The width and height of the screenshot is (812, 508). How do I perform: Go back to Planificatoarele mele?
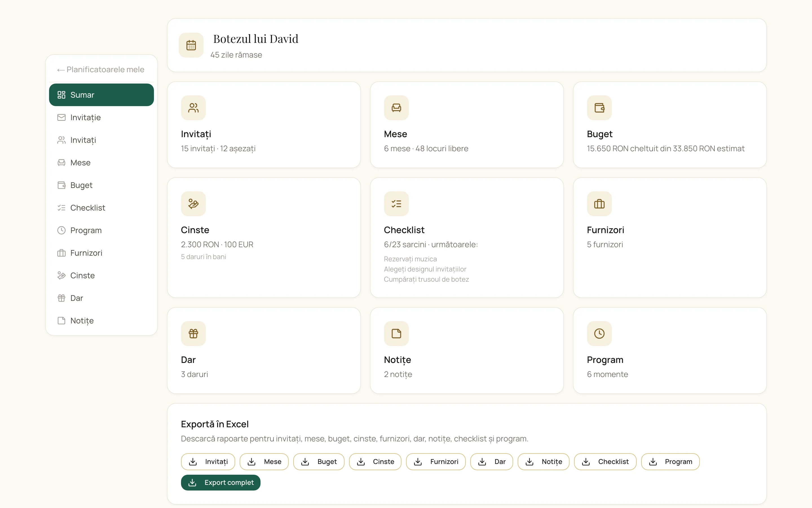pos(101,69)
